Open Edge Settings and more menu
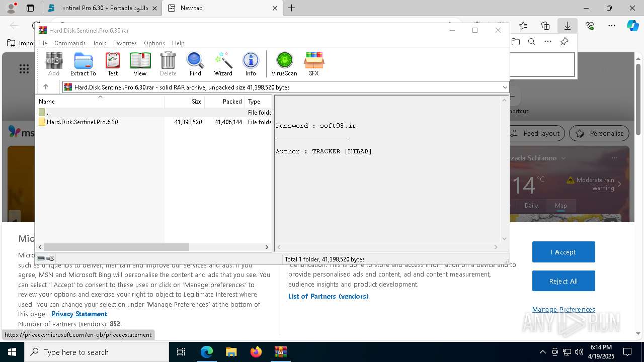The height and width of the screenshot is (362, 644). pos(612,26)
